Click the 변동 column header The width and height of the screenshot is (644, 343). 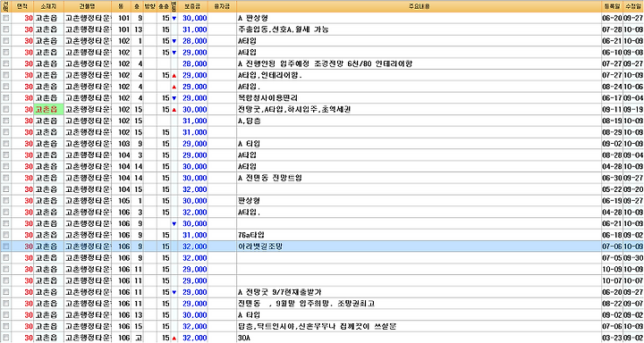(x=174, y=6)
